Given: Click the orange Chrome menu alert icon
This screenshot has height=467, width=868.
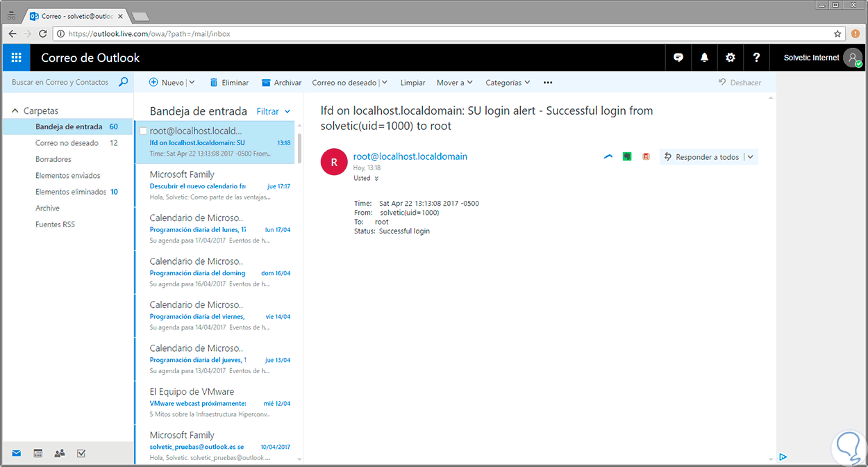Looking at the screenshot, I should (x=856, y=33).
